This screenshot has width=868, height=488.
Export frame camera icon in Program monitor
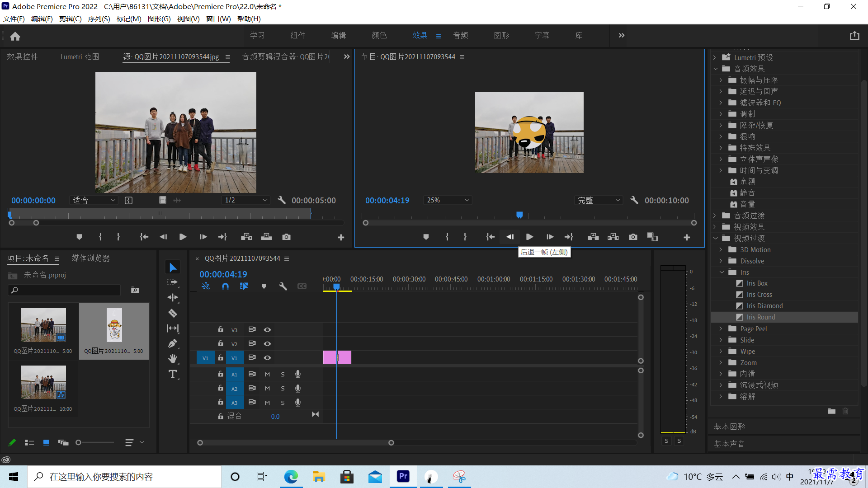point(633,237)
